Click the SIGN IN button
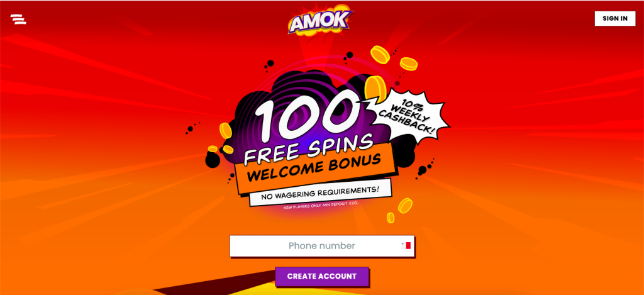644x295 pixels. 615,18
